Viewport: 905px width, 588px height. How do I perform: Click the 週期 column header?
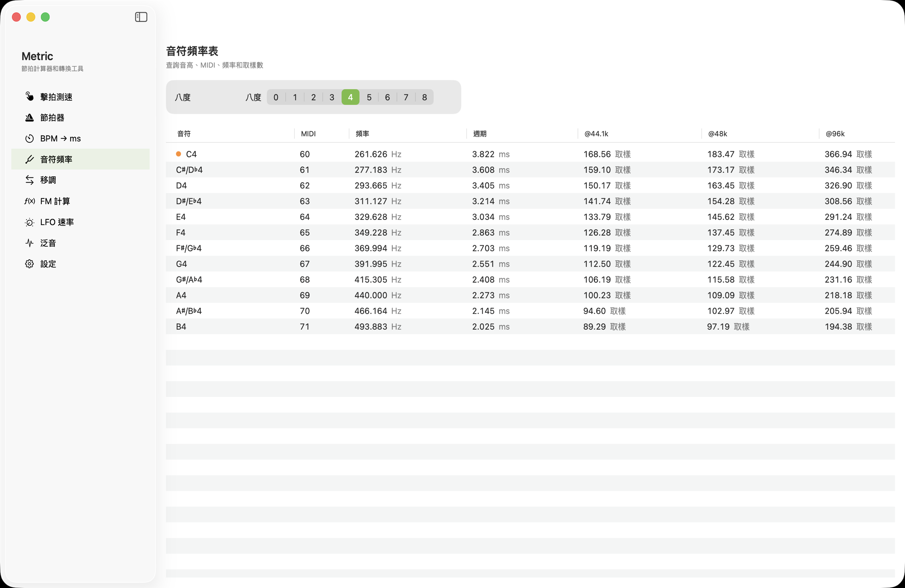522,134
